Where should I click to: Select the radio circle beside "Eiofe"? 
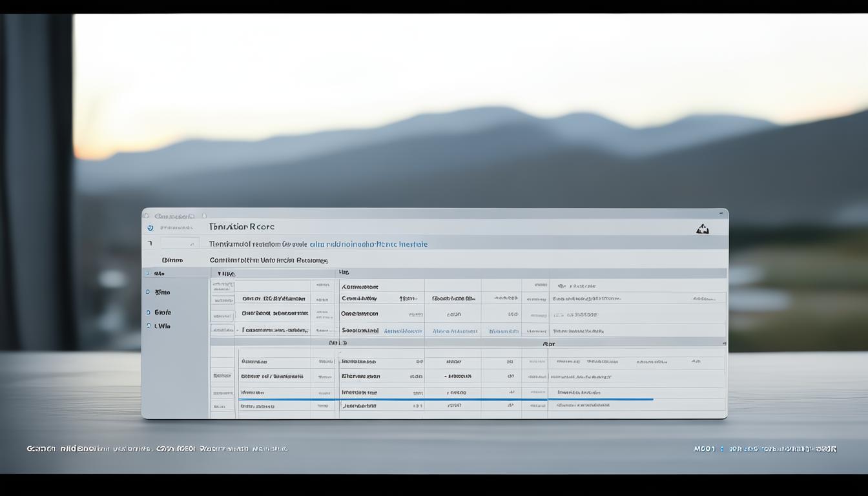tap(148, 312)
